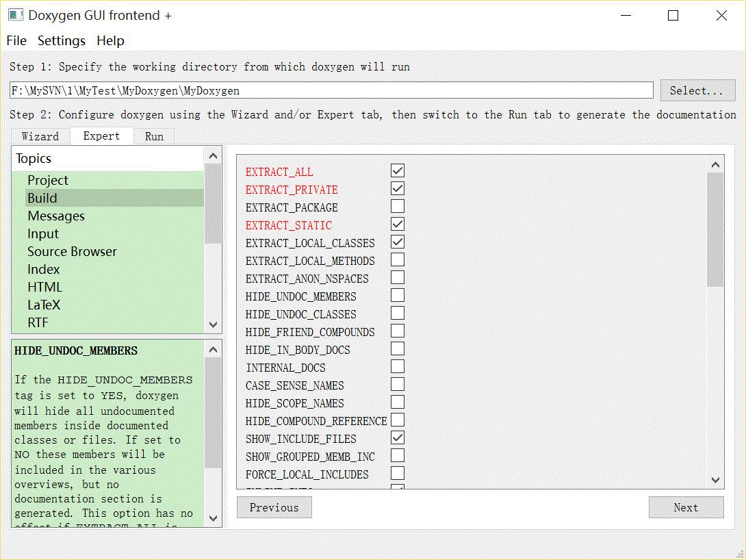
Task: Select the HTML topic
Action: [114, 287]
